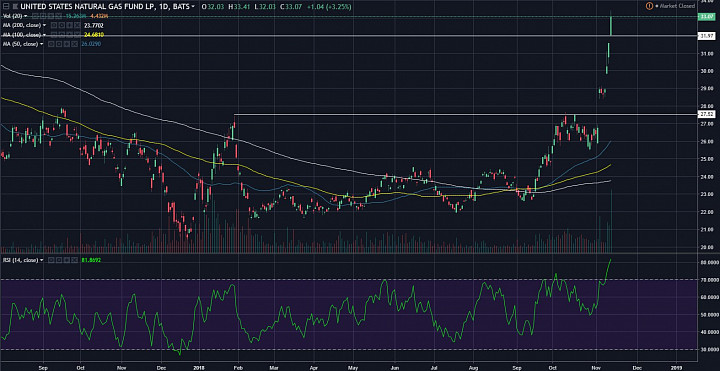Toggle visibility of the MA (200, close) indicator
720x371 pixels.
coord(54,25)
